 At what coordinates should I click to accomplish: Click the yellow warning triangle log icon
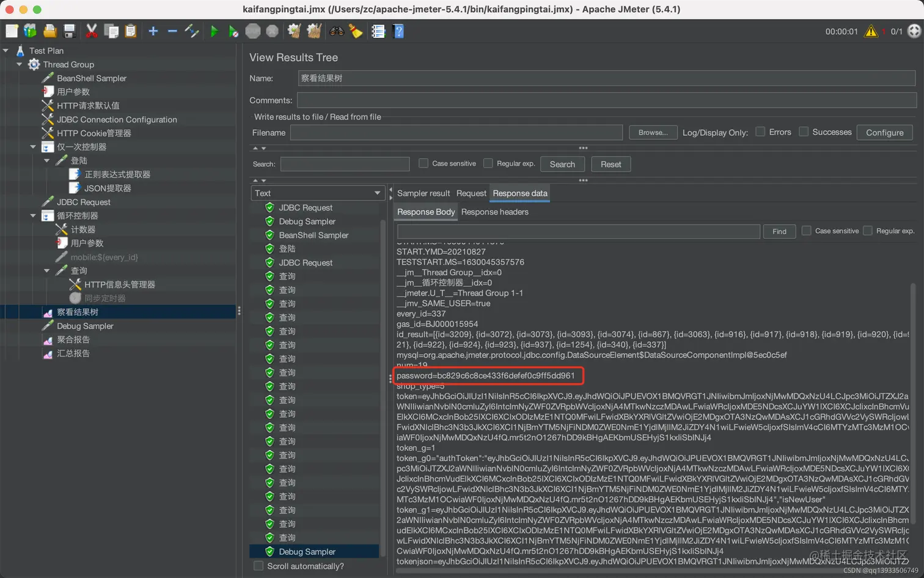tap(871, 31)
